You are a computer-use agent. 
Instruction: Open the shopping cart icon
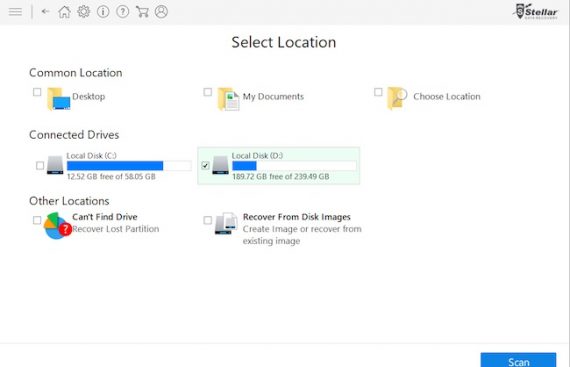(142, 12)
